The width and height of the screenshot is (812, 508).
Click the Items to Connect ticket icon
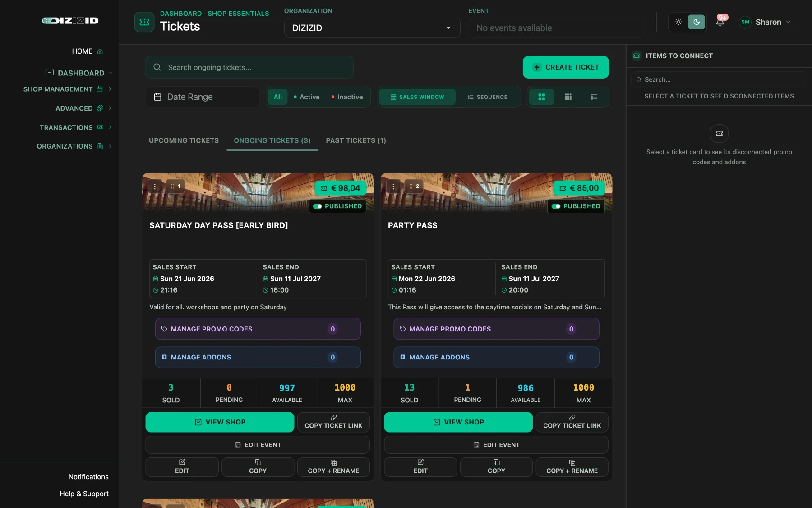tap(637, 56)
